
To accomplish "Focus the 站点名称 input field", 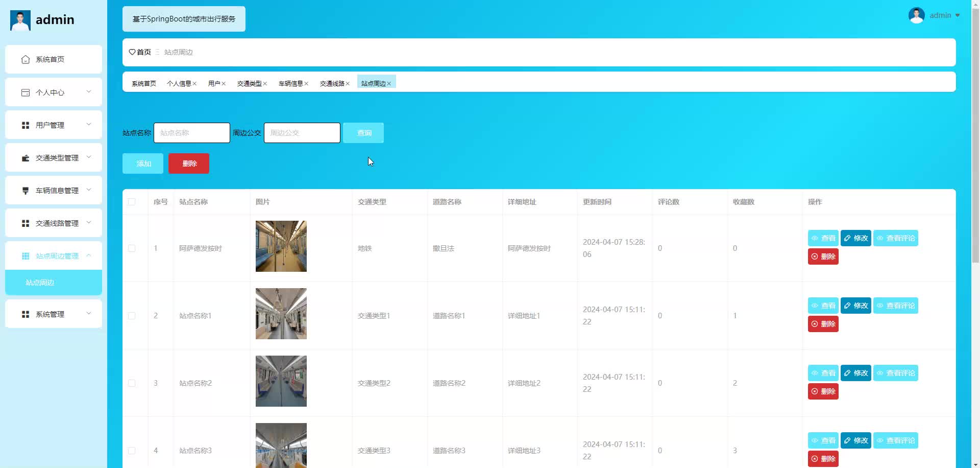I will click(192, 133).
